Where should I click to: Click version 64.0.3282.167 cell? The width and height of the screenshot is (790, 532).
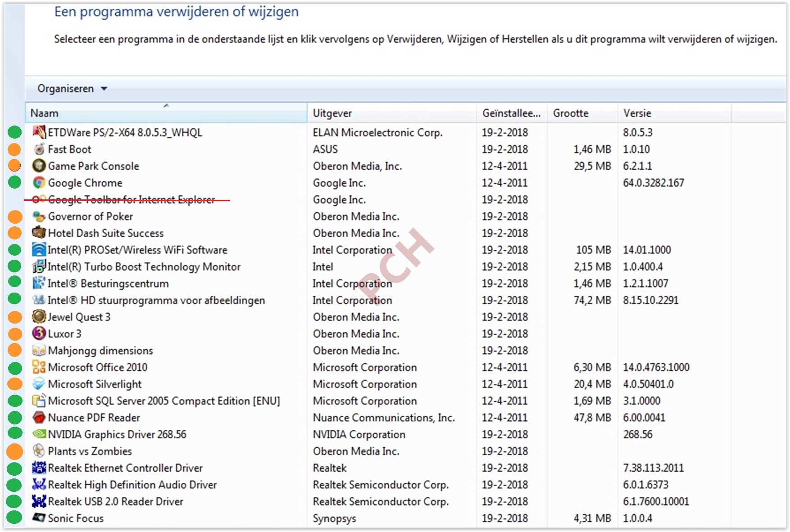(653, 183)
